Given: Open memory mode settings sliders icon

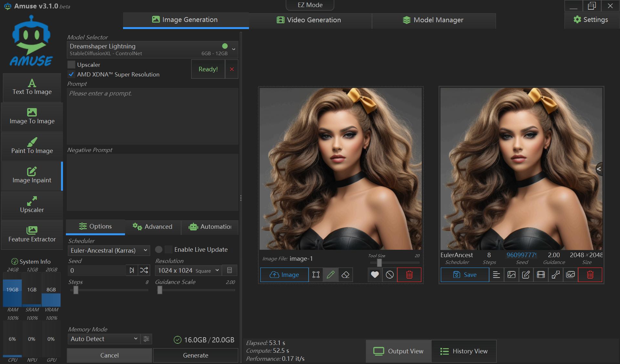Looking at the screenshot, I should tap(146, 339).
